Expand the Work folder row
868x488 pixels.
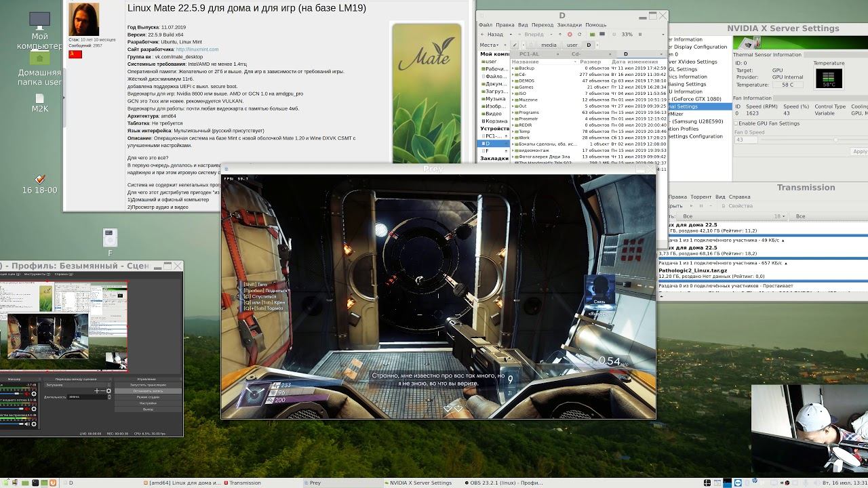513,138
